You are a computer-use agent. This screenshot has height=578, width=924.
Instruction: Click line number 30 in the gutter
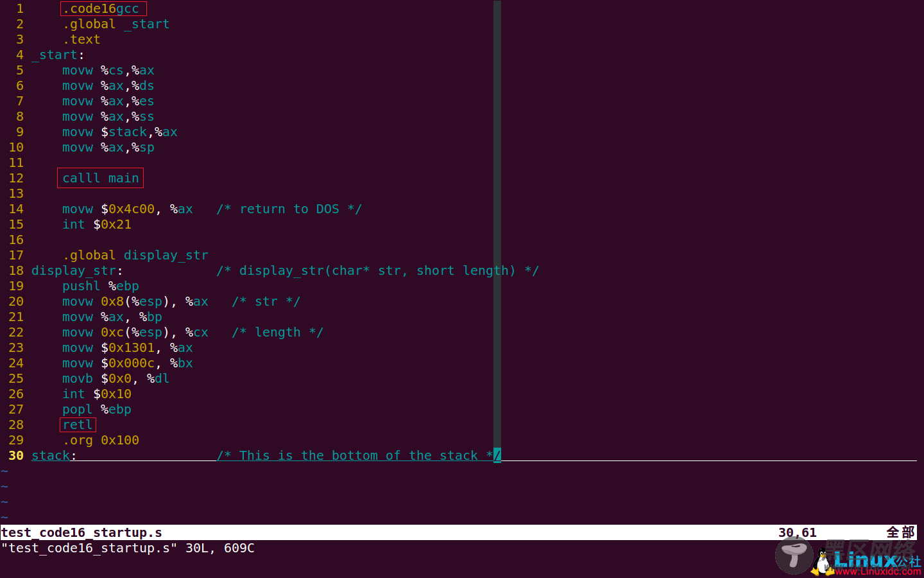point(16,455)
